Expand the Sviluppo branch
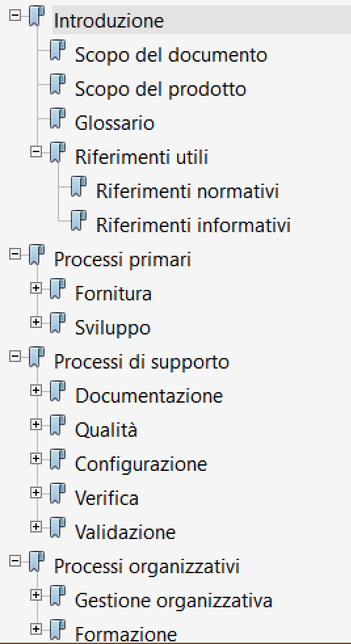The height and width of the screenshot is (644, 351). [x=36, y=323]
